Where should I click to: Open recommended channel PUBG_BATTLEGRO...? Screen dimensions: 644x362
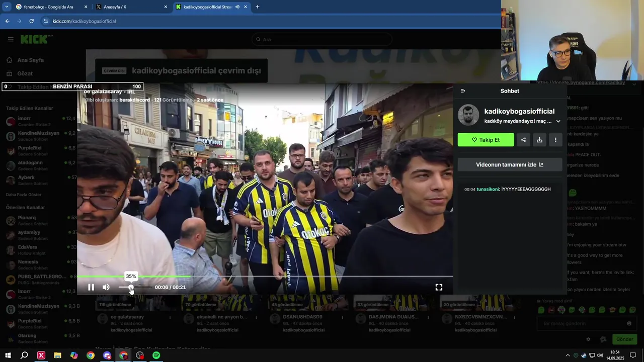40,279
